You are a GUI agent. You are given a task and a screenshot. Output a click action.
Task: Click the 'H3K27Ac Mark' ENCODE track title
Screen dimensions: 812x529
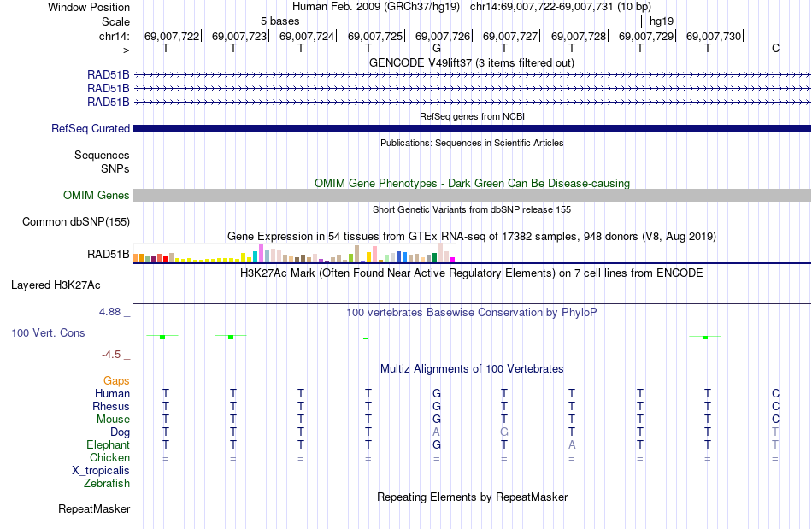(x=471, y=273)
